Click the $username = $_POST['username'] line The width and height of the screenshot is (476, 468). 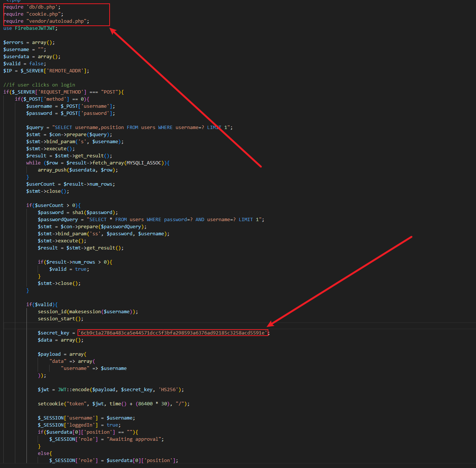(71, 106)
